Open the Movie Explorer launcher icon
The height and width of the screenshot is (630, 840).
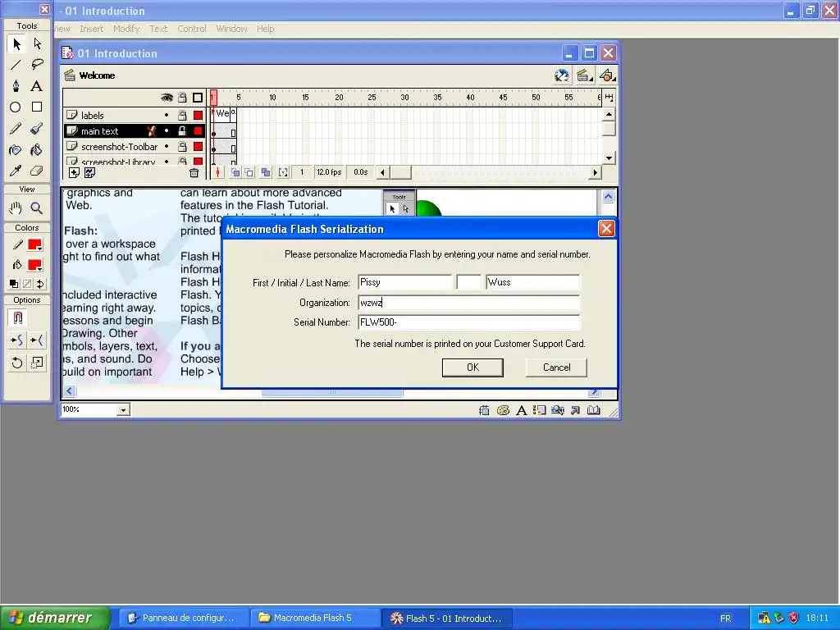558,410
